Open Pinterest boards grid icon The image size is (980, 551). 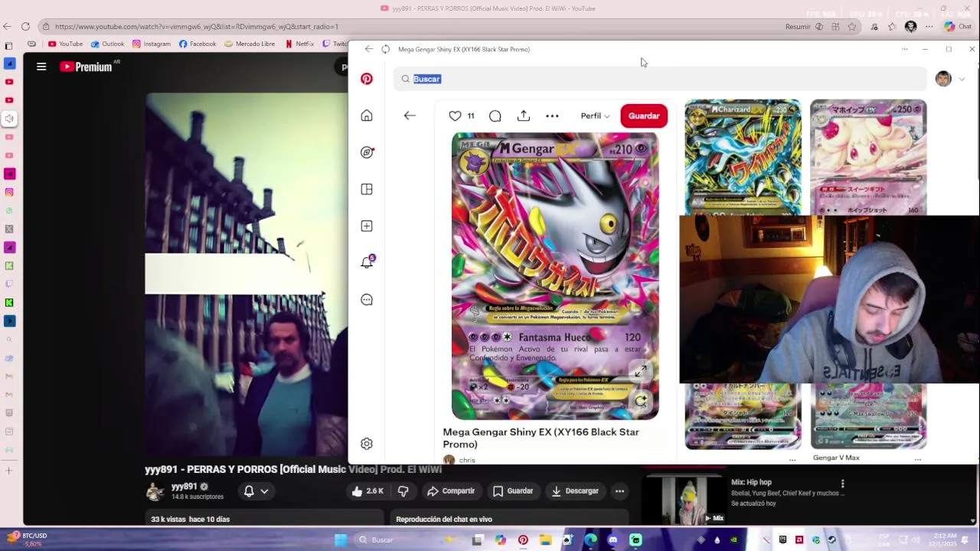tap(367, 189)
